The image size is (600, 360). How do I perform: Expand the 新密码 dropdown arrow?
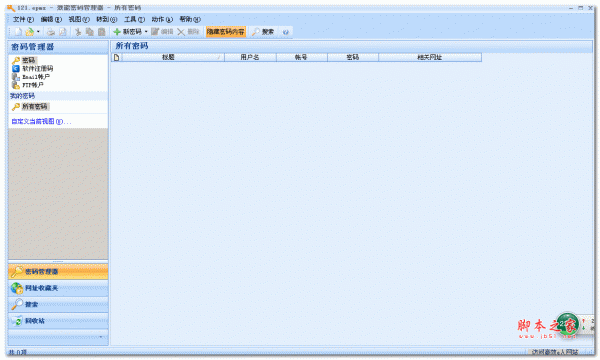[146, 32]
